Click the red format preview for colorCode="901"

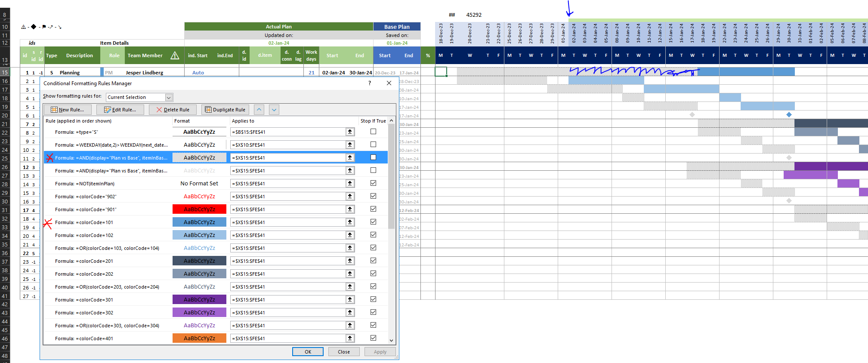point(199,209)
